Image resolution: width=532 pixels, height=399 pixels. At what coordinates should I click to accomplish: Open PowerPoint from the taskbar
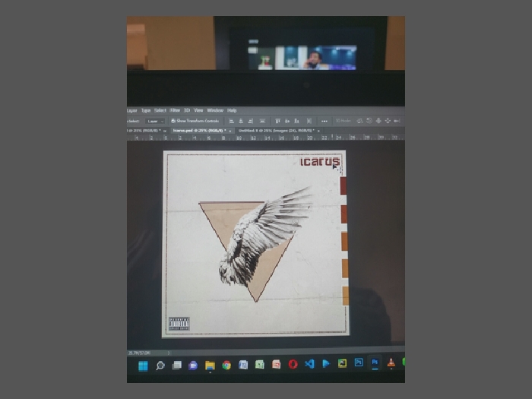(277, 364)
